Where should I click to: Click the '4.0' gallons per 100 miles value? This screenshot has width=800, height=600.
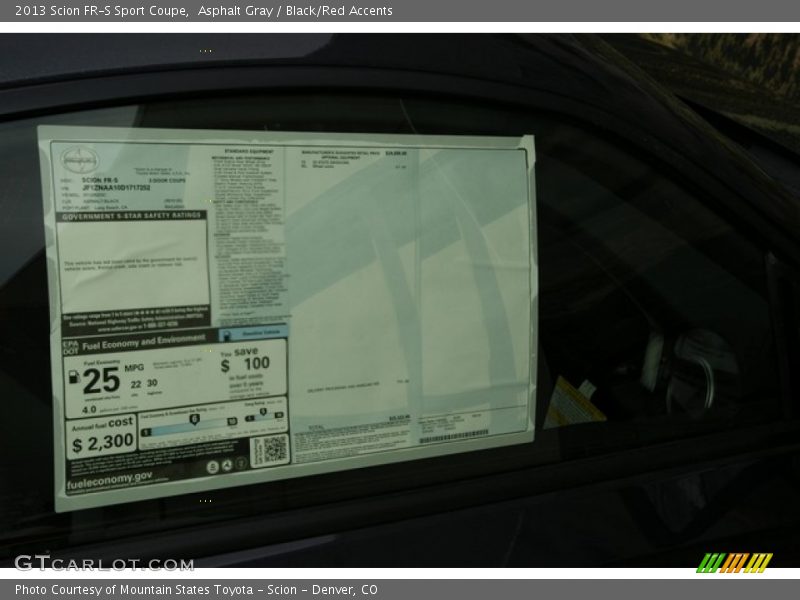coord(89,410)
